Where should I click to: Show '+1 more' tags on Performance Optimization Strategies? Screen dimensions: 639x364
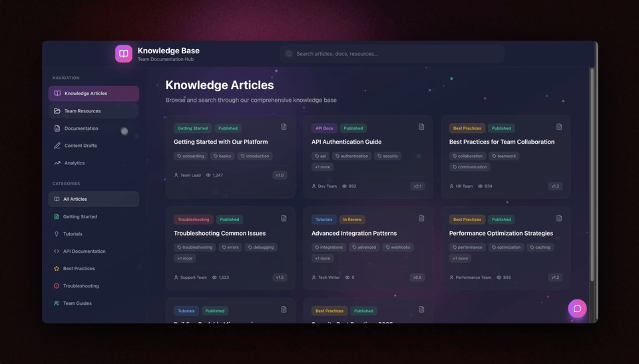(x=460, y=258)
